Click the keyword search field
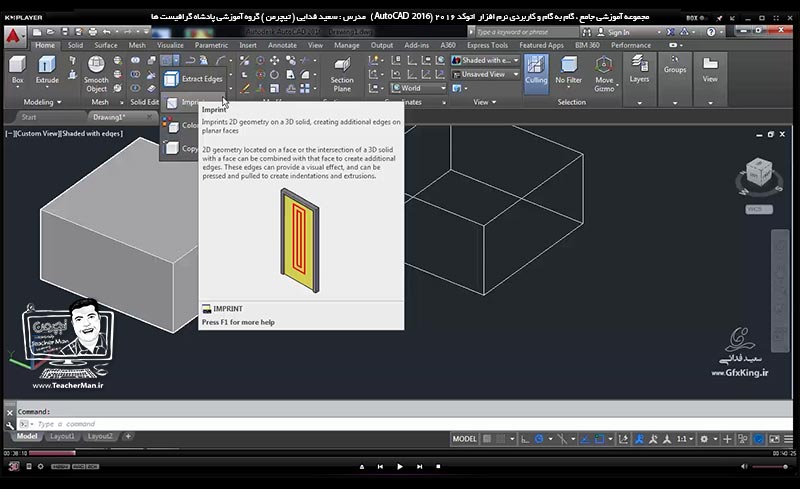This screenshot has width=800, height=489. pos(527,32)
